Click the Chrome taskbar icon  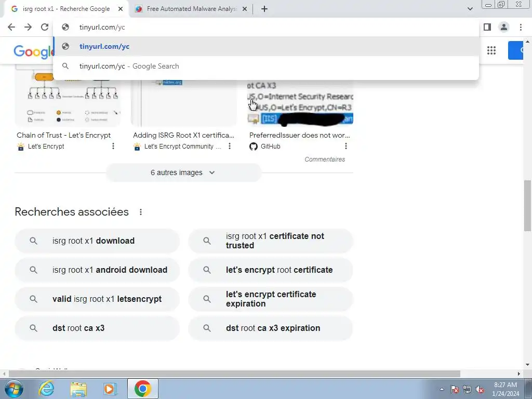pyautogui.click(x=142, y=389)
